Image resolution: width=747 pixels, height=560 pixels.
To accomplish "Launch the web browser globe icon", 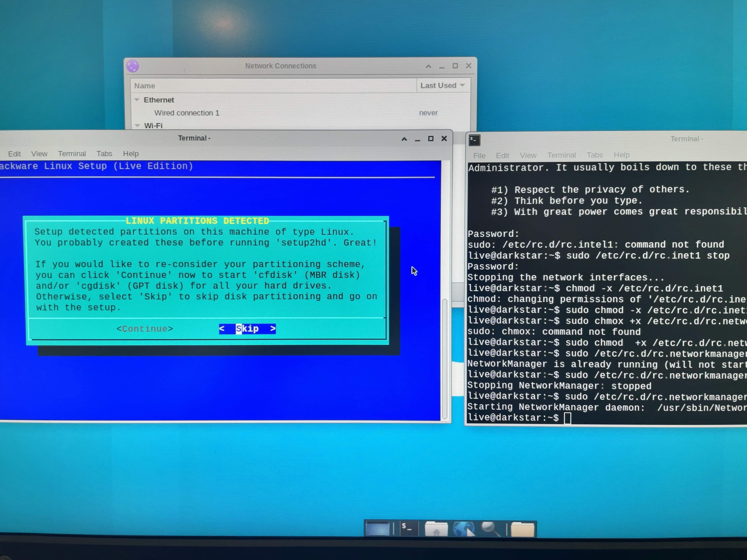I will click(x=464, y=529).
